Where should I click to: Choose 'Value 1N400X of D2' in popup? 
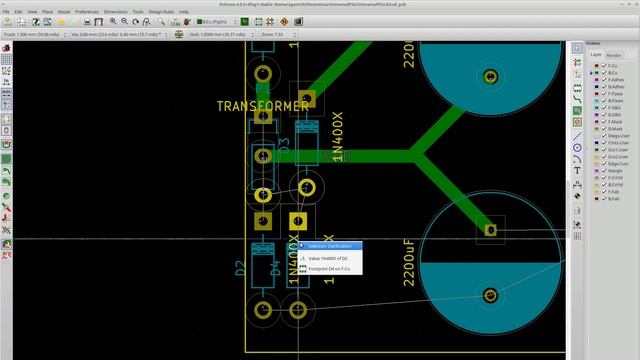(x=330, y=258)
